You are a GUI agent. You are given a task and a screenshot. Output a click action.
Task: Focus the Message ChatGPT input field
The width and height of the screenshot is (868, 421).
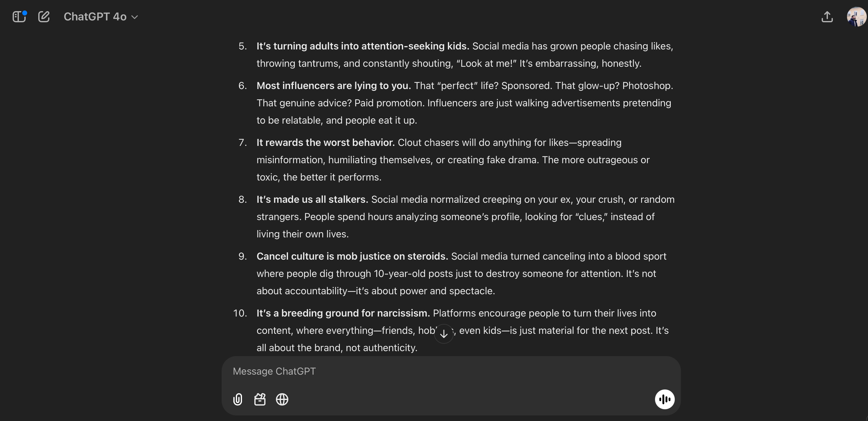438,371
